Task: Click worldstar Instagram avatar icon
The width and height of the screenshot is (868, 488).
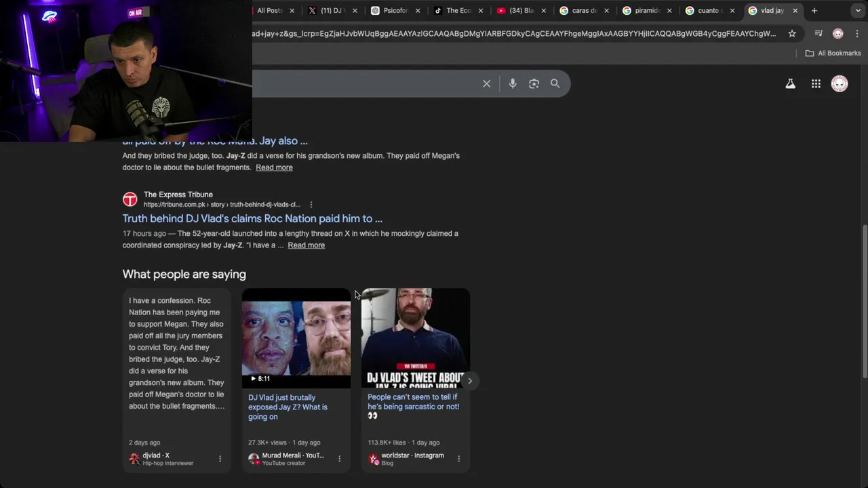Action: [373, 459]
